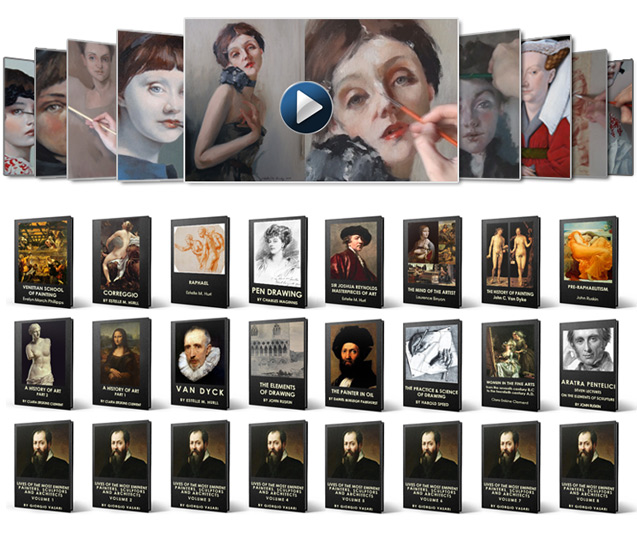
Task: Open The History of Painting book
Action: coord(511,262)
